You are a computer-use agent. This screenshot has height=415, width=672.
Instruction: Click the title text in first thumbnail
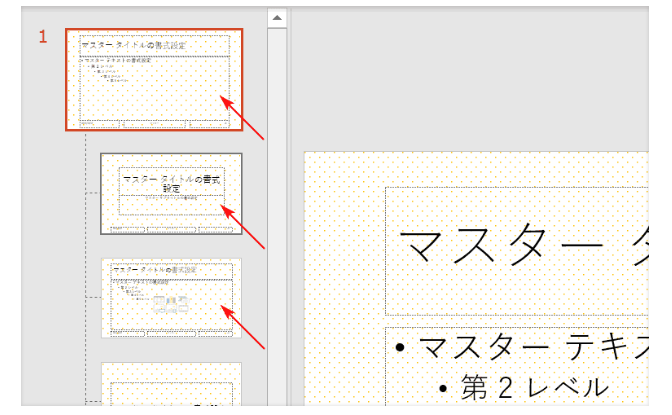(140, 45)
